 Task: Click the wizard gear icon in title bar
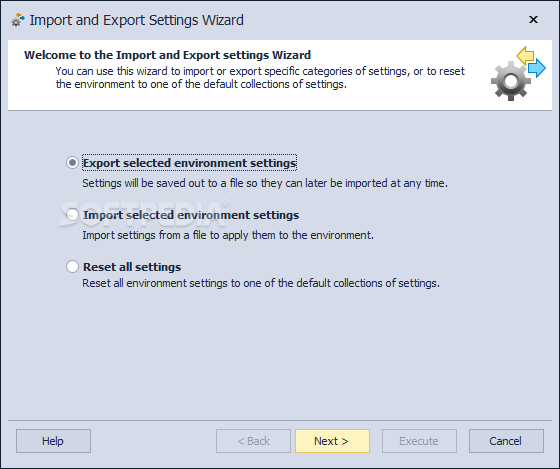18,20
